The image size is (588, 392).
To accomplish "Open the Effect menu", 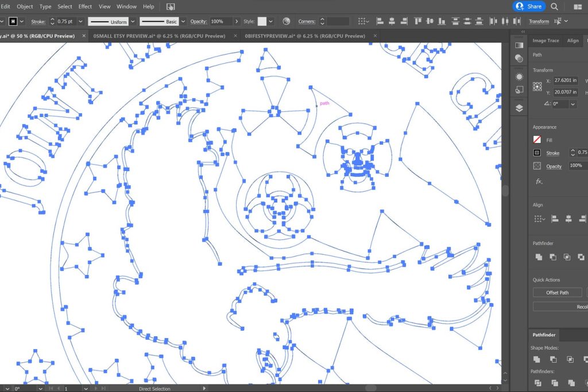I will 85,6.
